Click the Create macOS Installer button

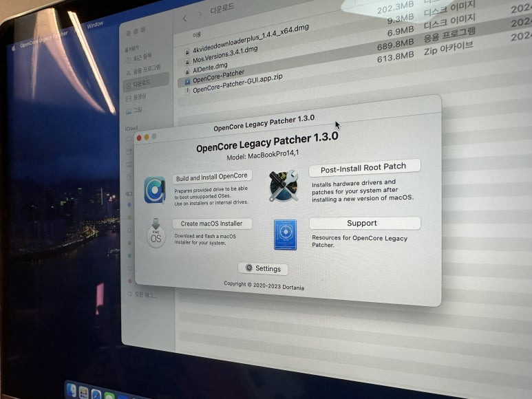pos(212,224)
